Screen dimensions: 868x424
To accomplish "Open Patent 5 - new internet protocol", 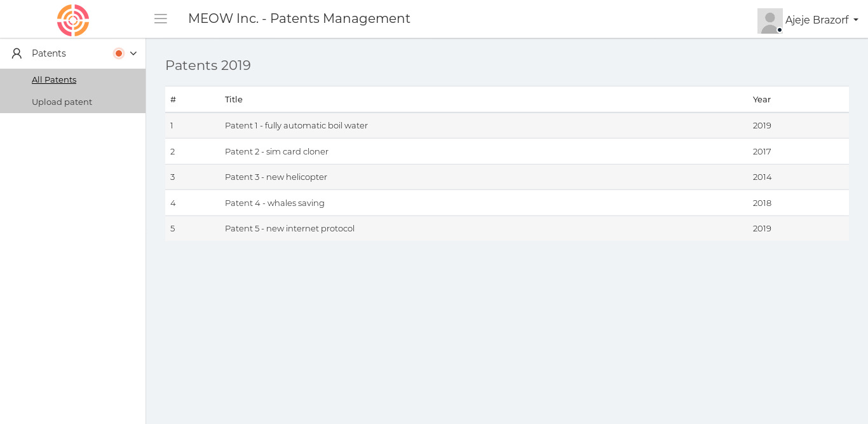I will coord(290,228).
